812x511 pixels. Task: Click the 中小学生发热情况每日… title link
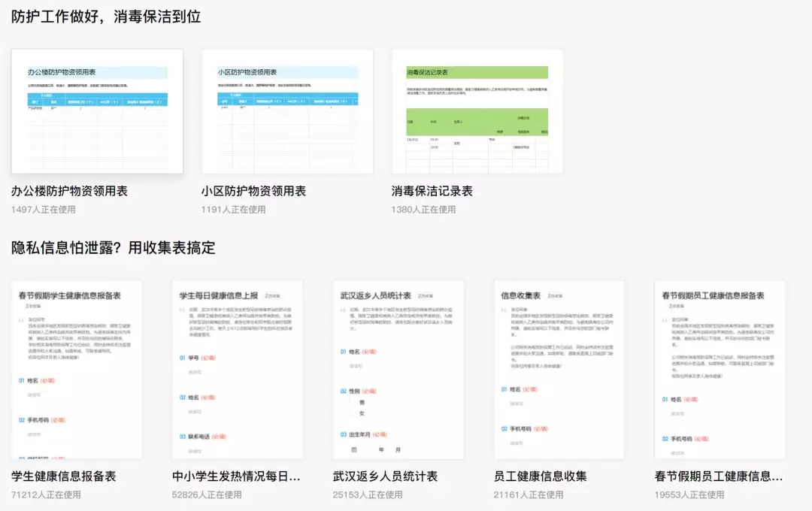click(236, 476)
